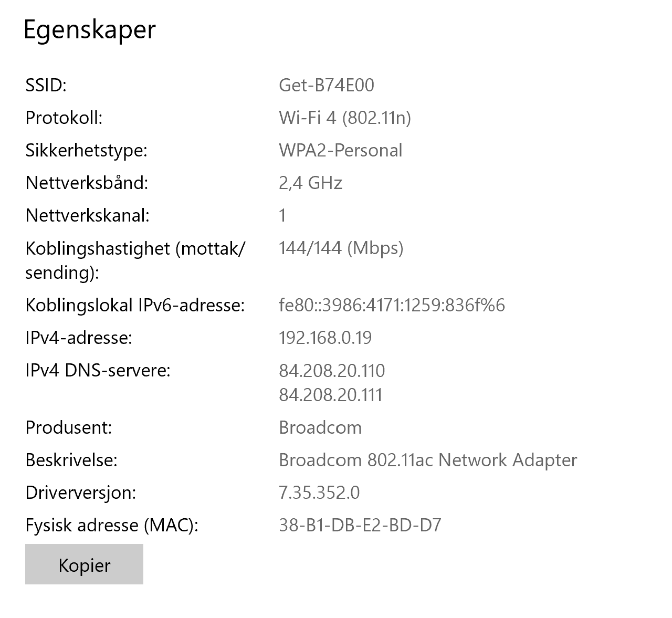
Task: Click the driver version 7.35.352.0
Action: (319, 493)
